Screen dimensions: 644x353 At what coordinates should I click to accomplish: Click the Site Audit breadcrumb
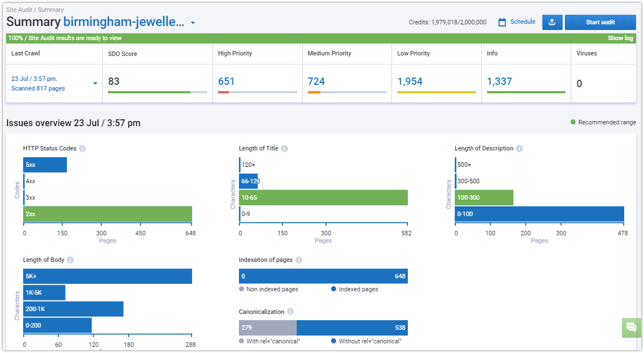click(20, 10)
